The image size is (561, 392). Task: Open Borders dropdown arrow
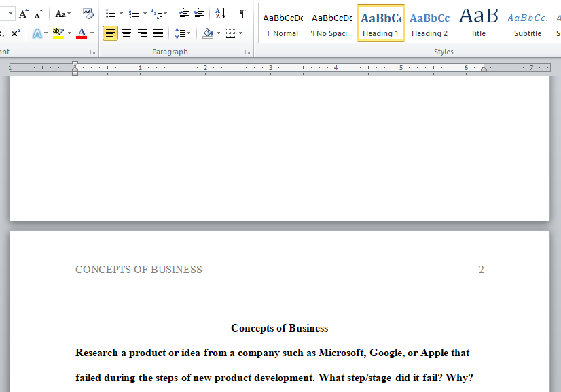click(x=241, y=33)
